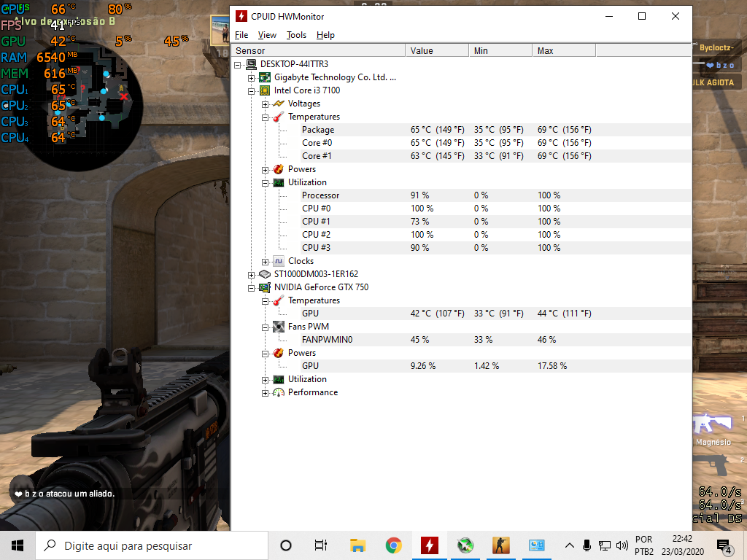This screenshot has width=747, height=560.
Task: Open the View menu
Action: (x=267, y=35)
